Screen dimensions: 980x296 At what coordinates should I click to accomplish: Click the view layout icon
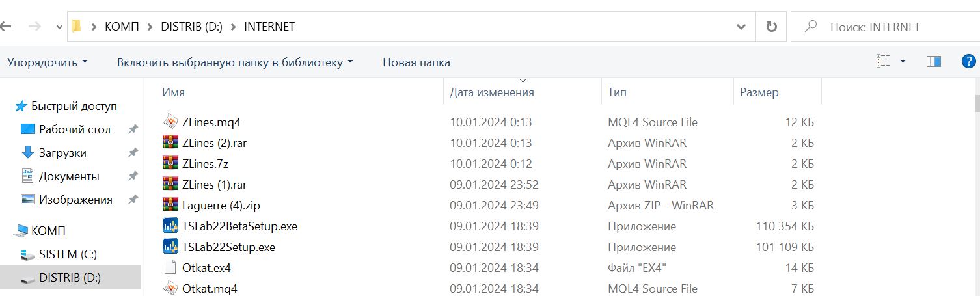pos(883,62)
